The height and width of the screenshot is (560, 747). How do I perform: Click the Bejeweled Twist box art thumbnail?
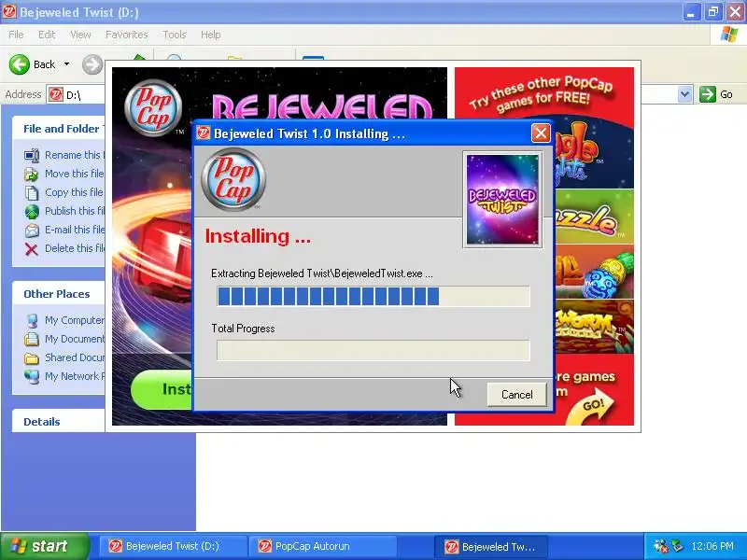click(x=502, y=200)
